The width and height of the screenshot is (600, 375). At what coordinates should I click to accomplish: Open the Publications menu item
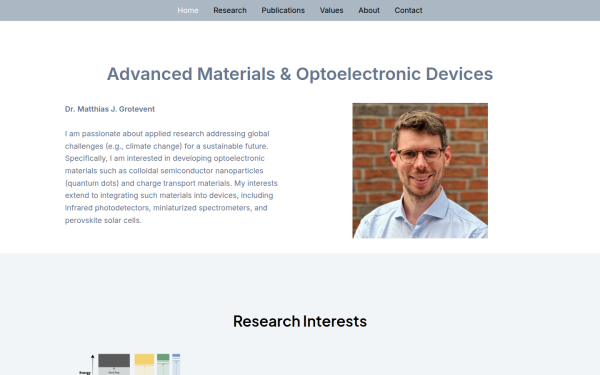tap(283, 10)
